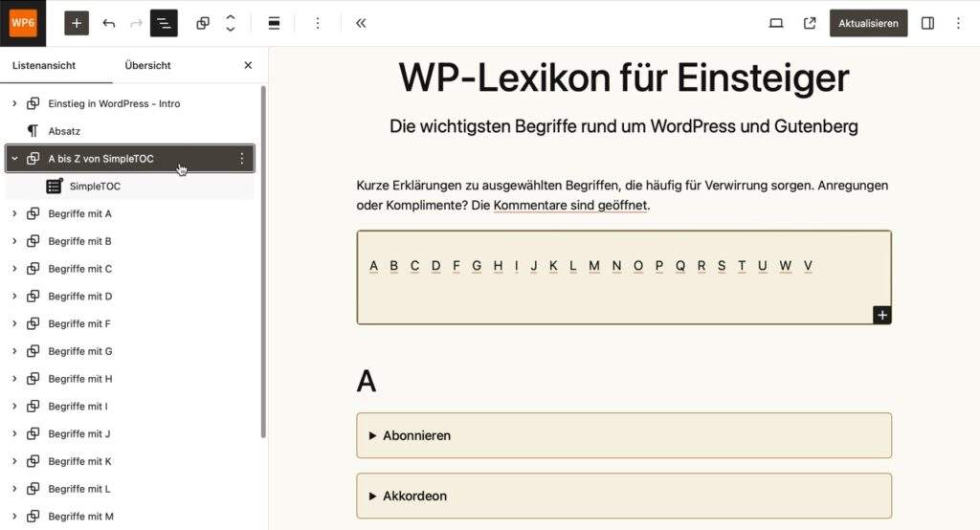Click the Aktualisieren button
980x530 pixels.
click(x=868, y=23)
